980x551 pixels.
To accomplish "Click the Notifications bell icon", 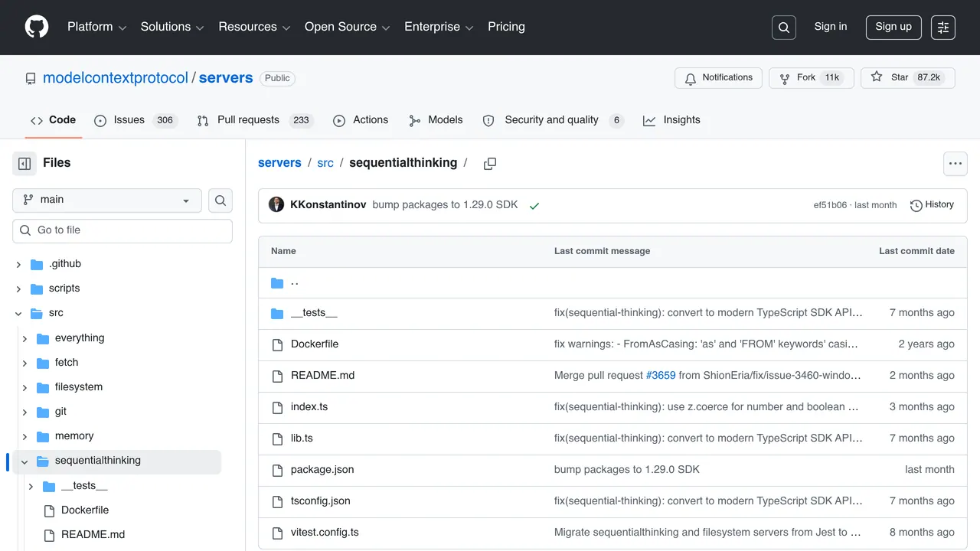I will [691, 78].
